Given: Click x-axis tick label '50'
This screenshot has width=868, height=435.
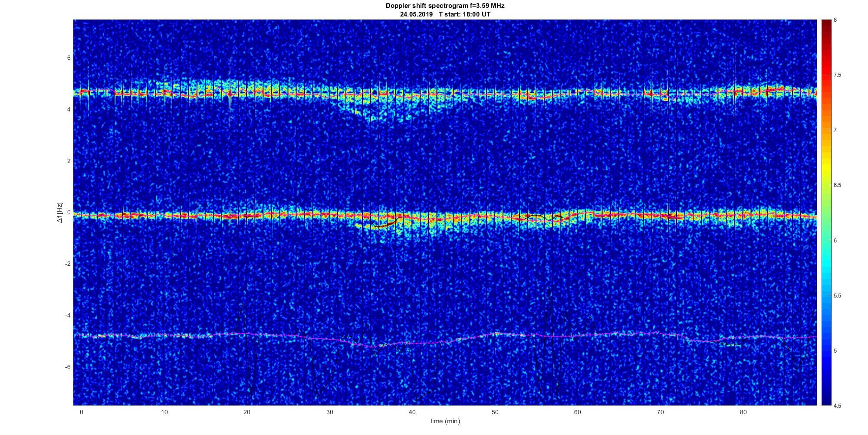Looking at the screenshot, I should point(495,412).
